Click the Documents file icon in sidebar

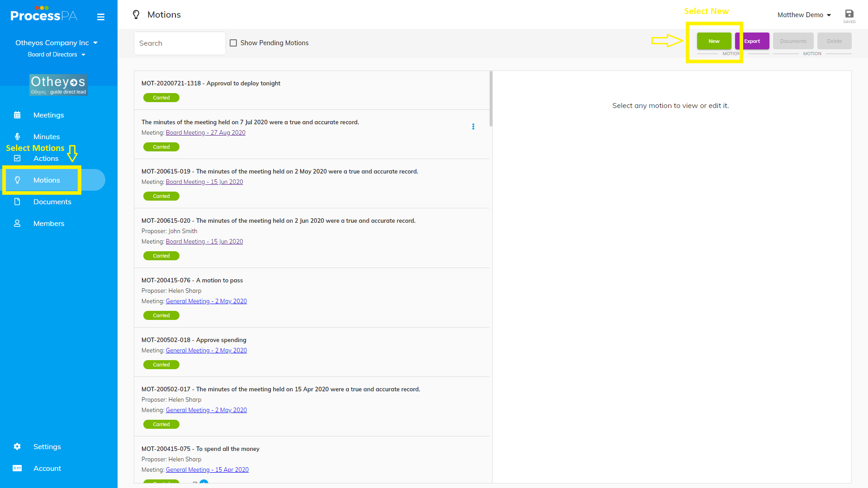tap(17, 202)
